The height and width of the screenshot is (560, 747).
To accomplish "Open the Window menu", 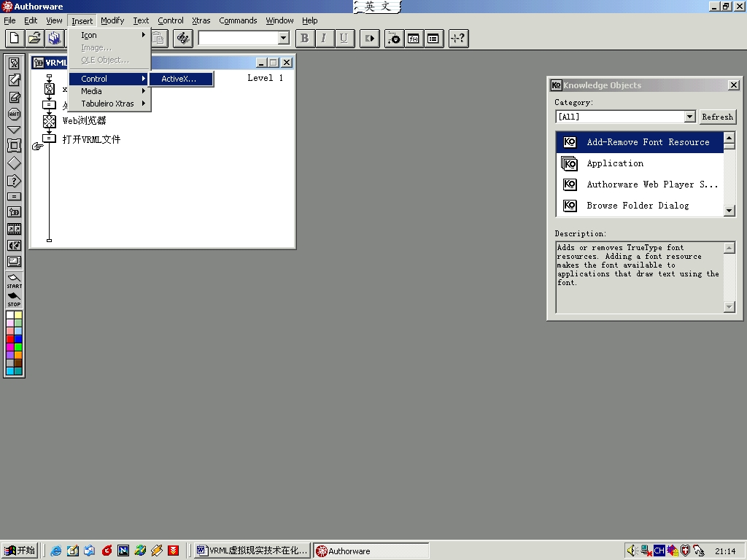I will click(x=279, y=20).
